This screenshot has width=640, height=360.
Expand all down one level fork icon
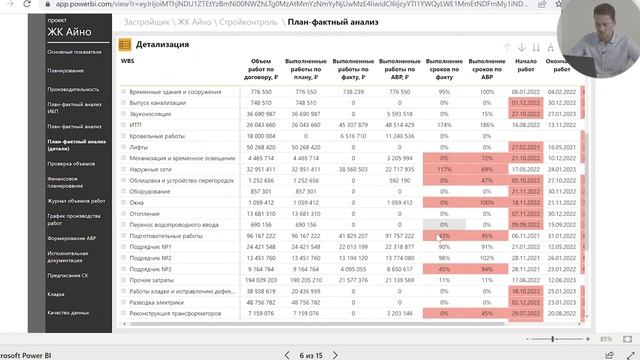(551, 48)
